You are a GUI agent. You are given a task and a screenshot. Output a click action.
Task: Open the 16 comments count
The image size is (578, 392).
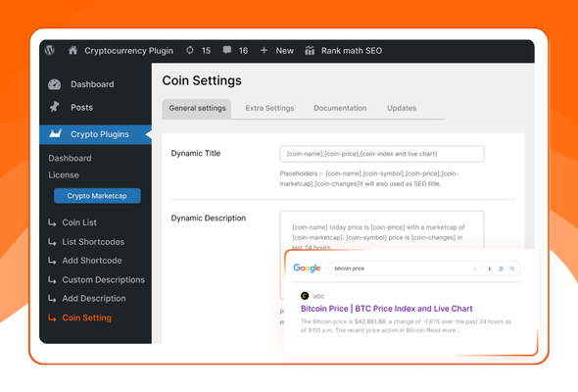click(x=243, y=51)
